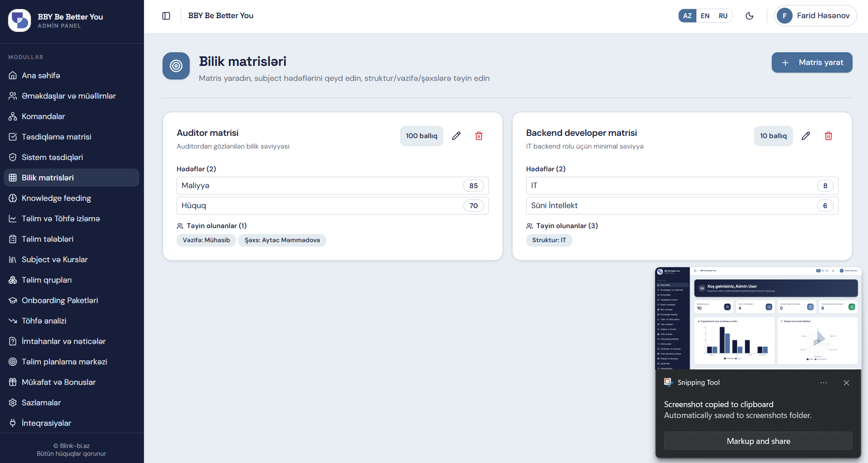
Task: Click the Sistem təsdiqləri shield icon
Action: (x=13, y=157)
